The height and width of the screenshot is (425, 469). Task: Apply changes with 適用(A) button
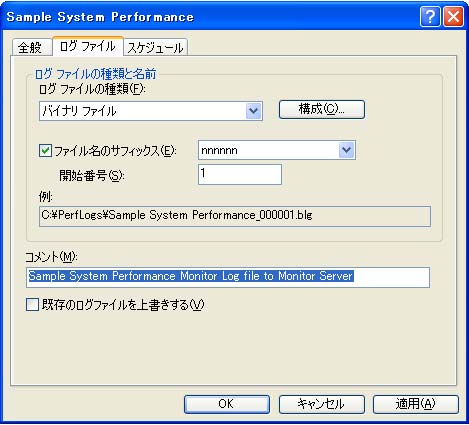click(x=416, y=404)
